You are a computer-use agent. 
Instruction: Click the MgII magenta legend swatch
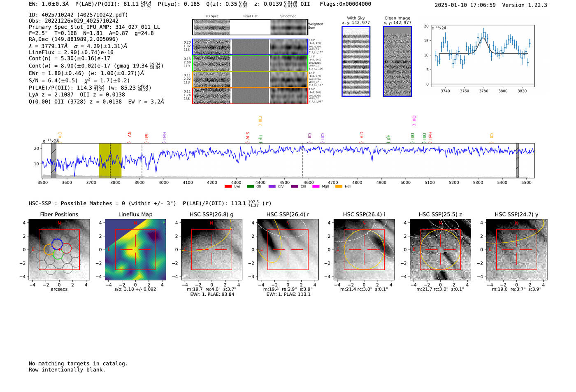(x=316, y=187)
